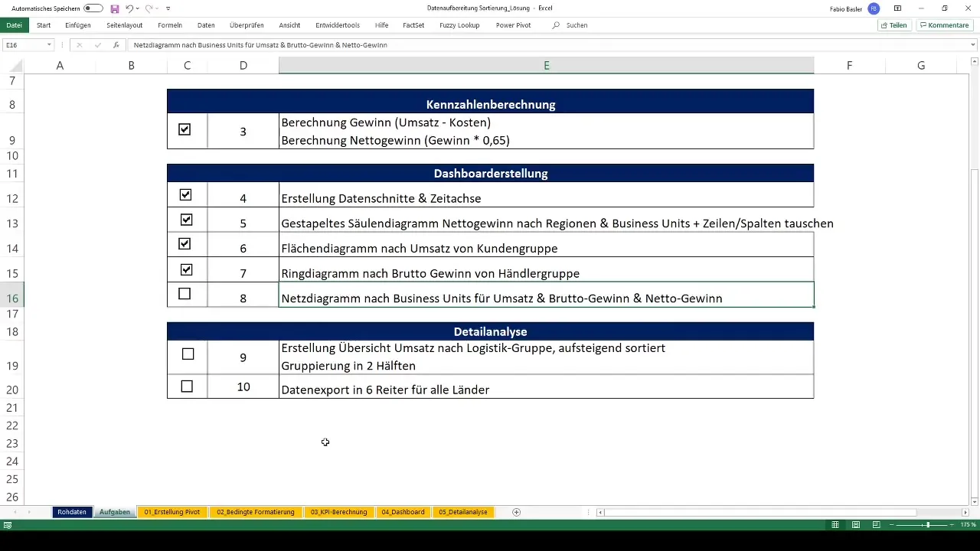980x551 pixels.
Task: Click cell 'Ringdiagramm nach Brutto Gewinn von Händlergruppe'
Action: (547, 270)
